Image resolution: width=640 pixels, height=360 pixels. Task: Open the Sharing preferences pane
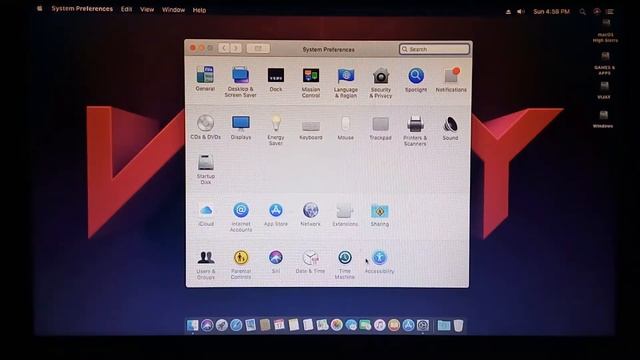click(x=380, y=215)
